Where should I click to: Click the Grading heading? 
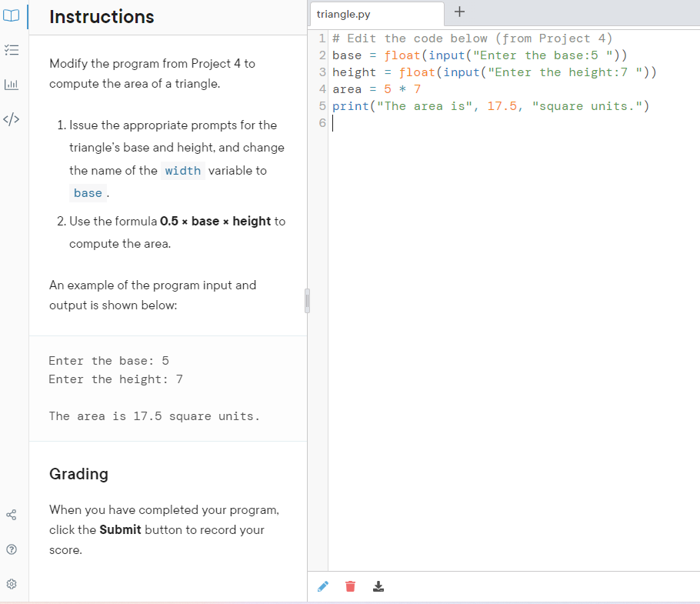78,474
